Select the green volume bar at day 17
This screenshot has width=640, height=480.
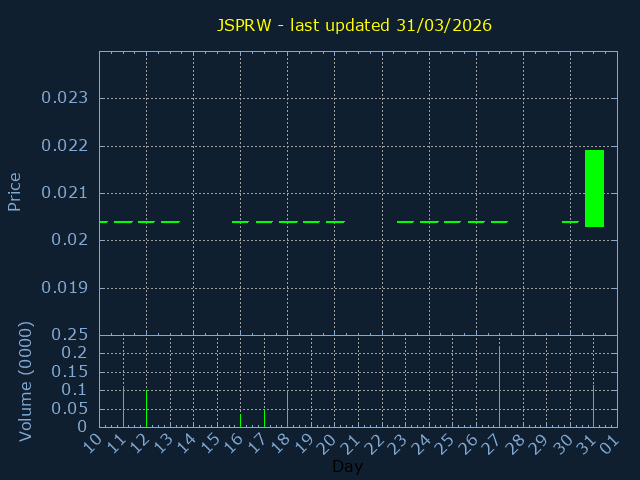(x=264, y=418)
